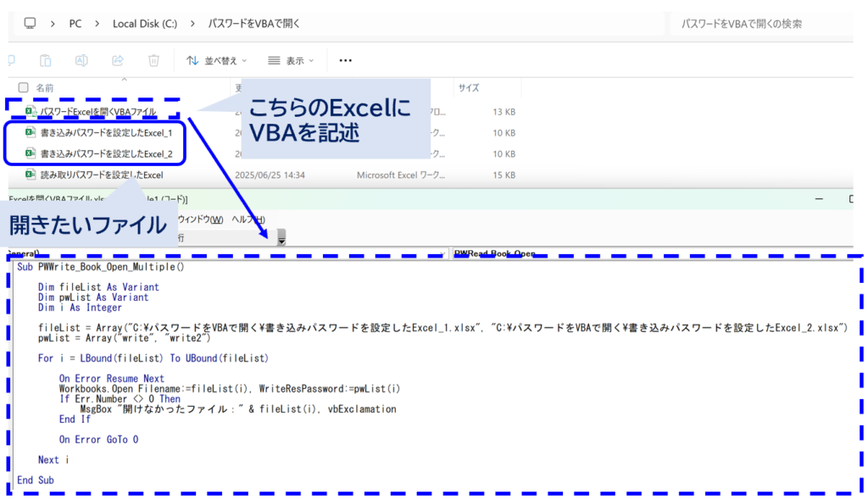
Task: Click Microsoft Excel ワーク... type of 読み取り file
Action: (x=401, y=175)
